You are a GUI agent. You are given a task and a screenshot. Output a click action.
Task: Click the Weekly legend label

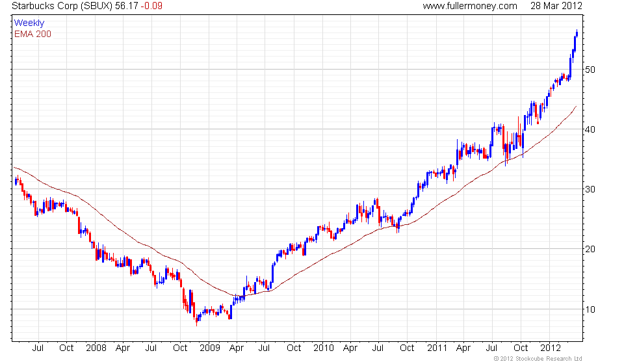pyautogui.click(x=29, y=23)
